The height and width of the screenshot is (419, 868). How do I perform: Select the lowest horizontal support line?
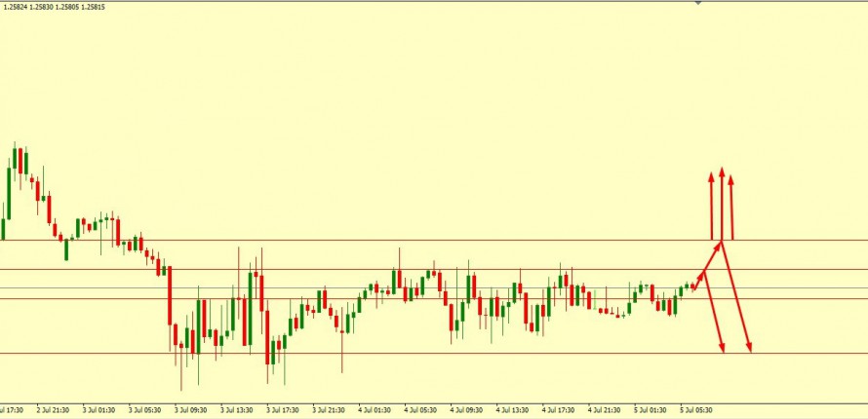390,353
